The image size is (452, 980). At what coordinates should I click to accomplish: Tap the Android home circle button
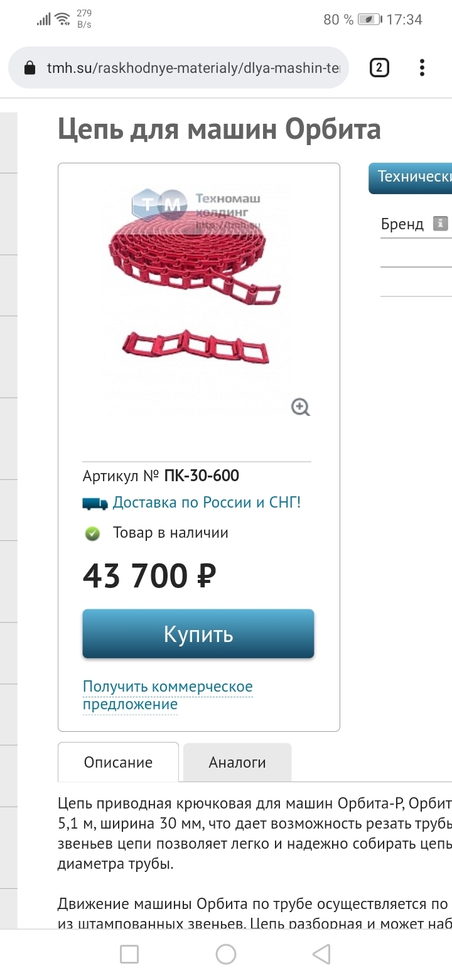coord(226,954)
